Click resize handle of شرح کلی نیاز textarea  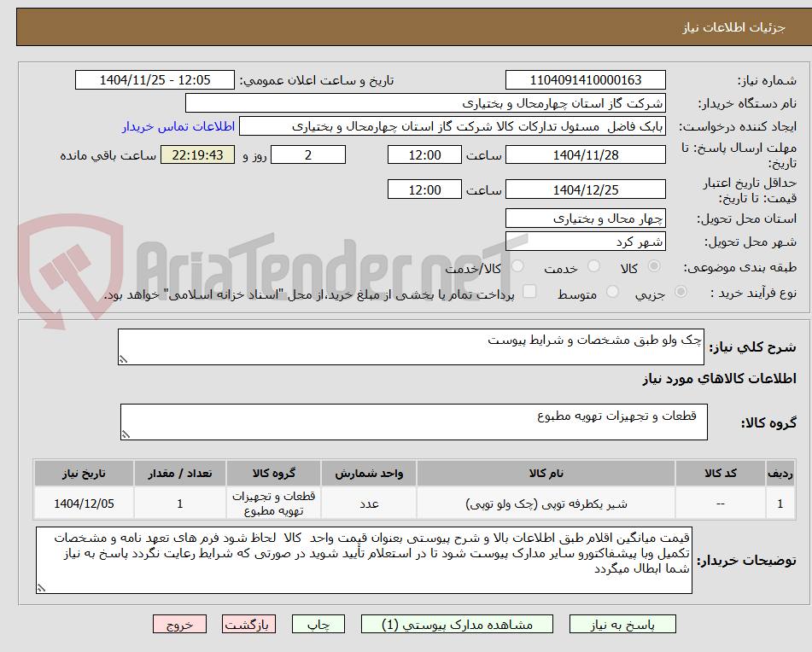click(123, 359)
